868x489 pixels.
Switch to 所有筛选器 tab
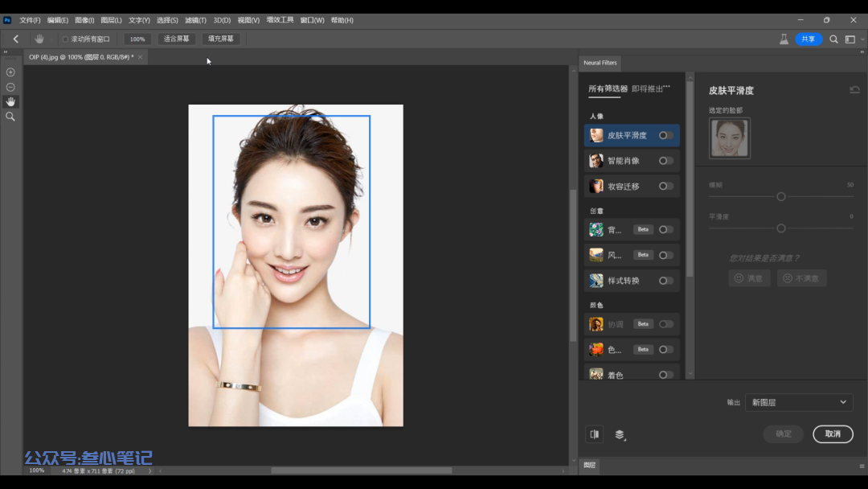pos(608,88)
